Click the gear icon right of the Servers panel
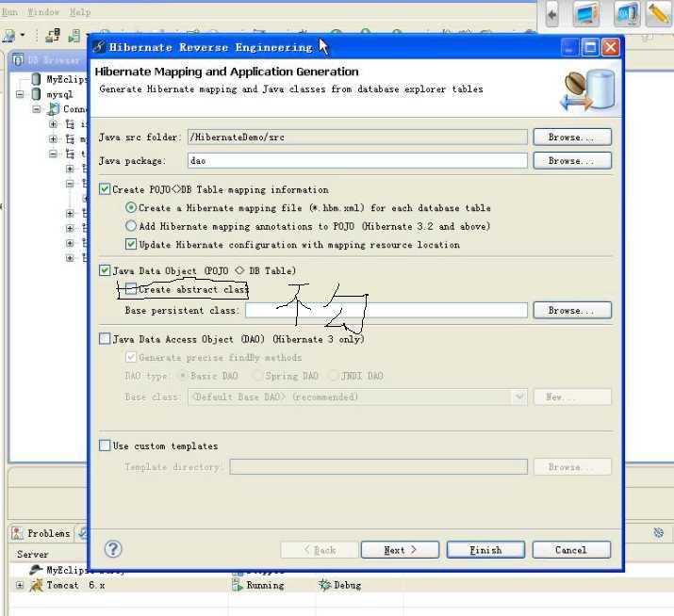This screenshot has width=674, height=616. (659, 533)
